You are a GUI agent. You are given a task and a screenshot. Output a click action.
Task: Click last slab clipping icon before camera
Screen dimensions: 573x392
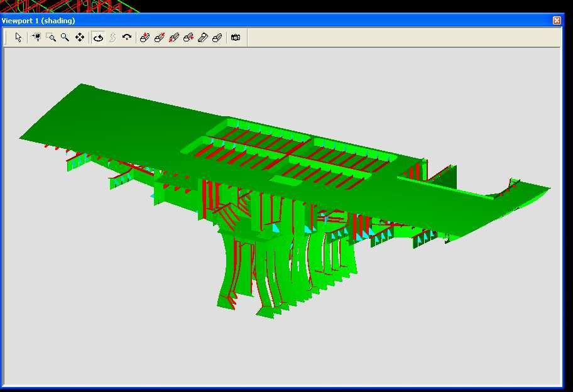pyautogui.click(x=217, y=37)
